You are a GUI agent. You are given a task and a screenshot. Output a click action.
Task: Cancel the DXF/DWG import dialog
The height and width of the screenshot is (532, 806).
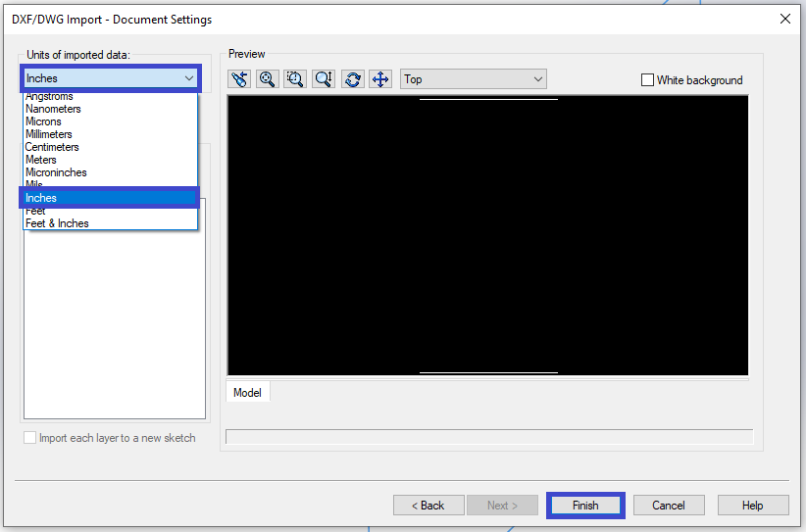point(669,506)
